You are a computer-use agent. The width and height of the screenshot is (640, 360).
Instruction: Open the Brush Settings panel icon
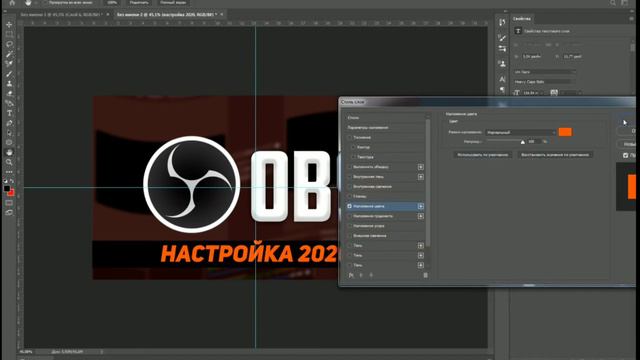pos(502,38)
